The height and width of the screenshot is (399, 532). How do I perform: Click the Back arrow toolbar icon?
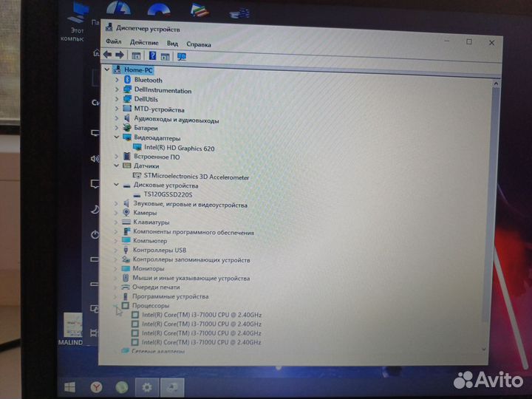(x=108, y=54)
